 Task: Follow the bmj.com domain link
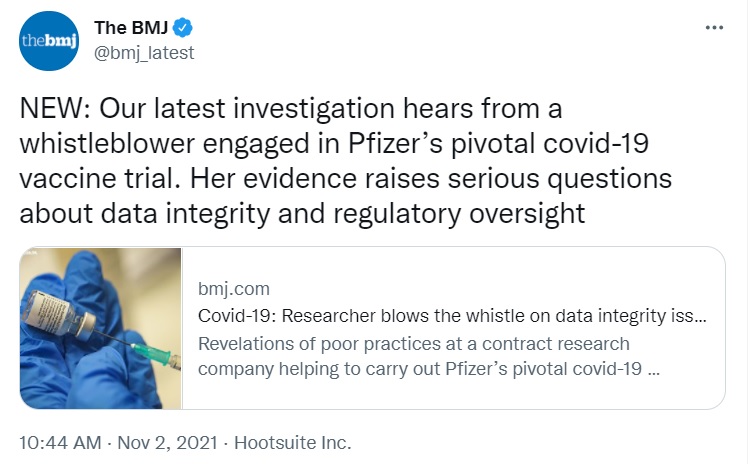234,289
